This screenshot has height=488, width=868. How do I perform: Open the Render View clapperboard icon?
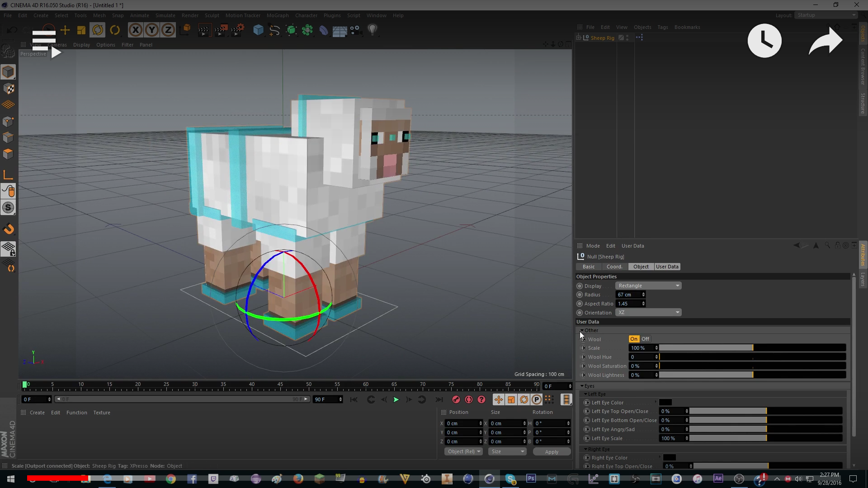[204, 30]
